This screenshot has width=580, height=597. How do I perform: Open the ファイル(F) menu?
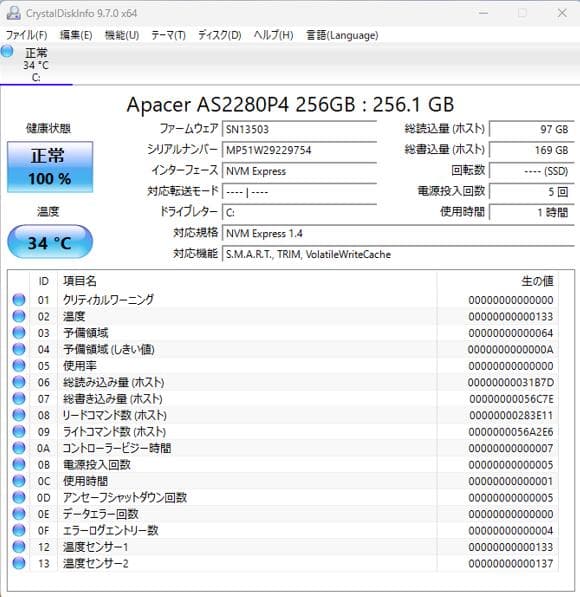26,35
